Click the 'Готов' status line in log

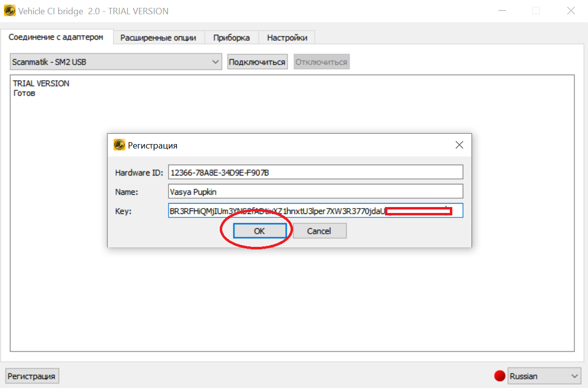pyautogui.click(x=24, y=93)
